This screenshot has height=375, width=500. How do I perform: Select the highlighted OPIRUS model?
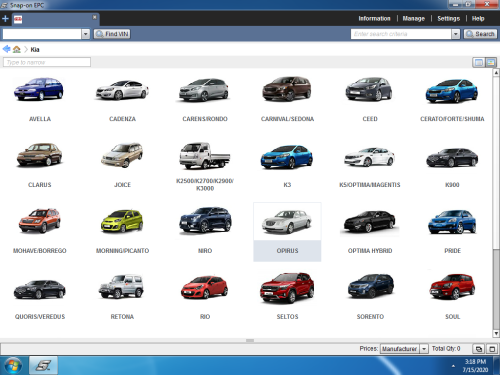coord(287,232)
